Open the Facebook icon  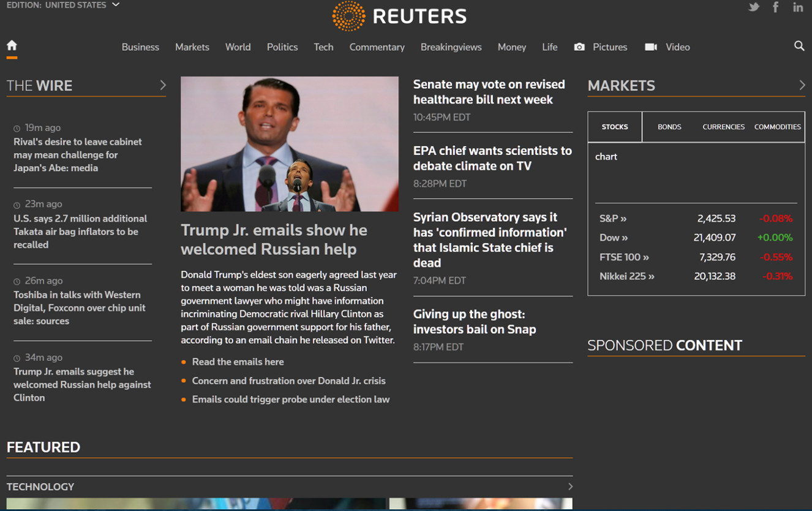pyautogui.click(x=775, y=7)
